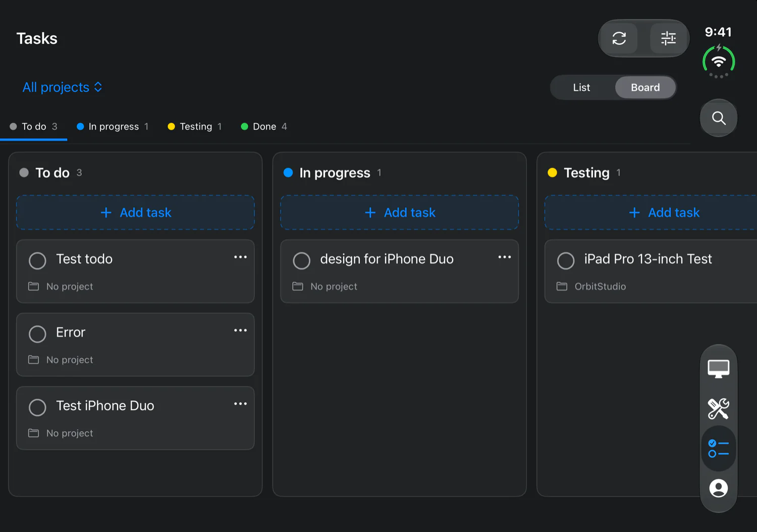Select the Done tab

264,127
